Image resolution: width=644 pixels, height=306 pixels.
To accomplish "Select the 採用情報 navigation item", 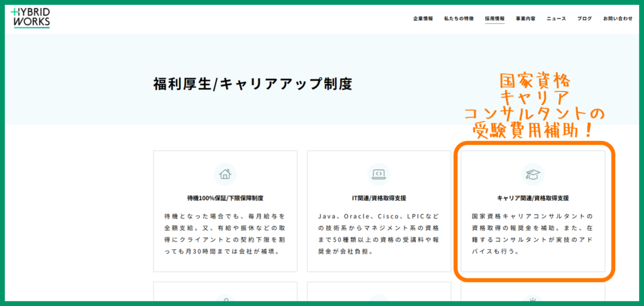I will (494, 19).
